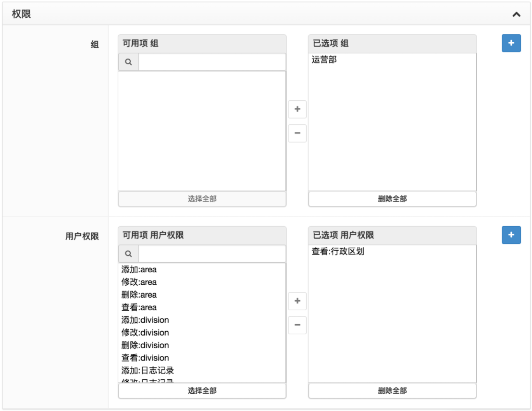Select 运营部 in the selected groups list
This screenshot has height=411, width=532.
click(392, 60)
